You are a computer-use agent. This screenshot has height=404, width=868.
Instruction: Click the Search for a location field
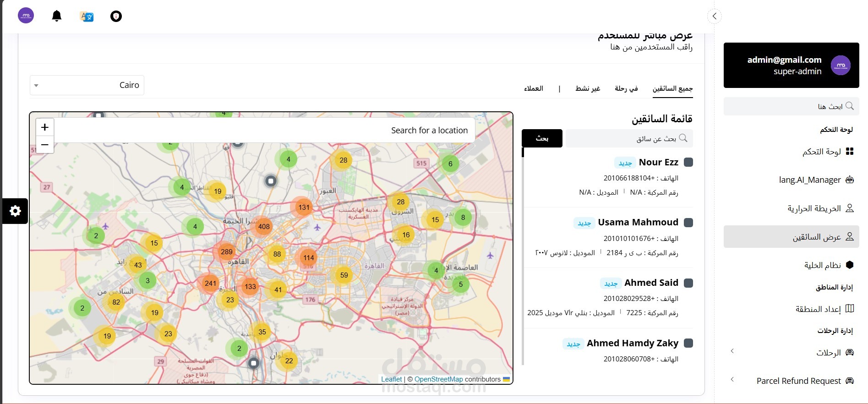(x=264, y=131)
